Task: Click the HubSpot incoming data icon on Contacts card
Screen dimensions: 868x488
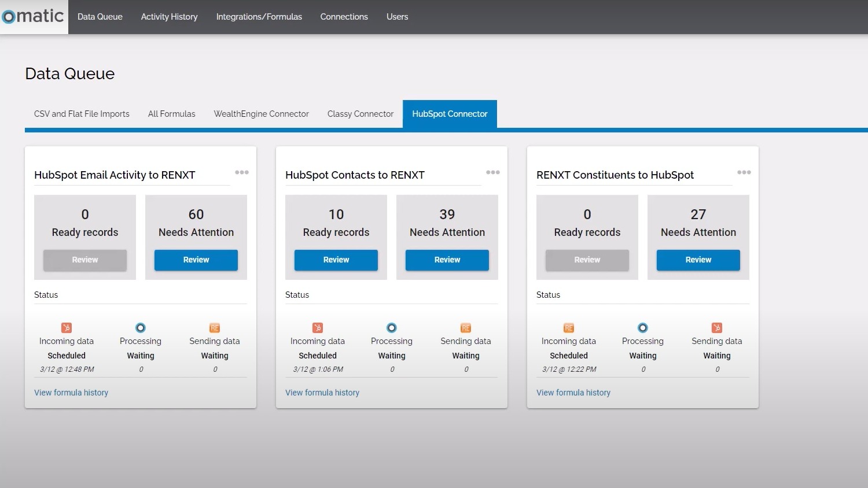Action: (317, 327)
